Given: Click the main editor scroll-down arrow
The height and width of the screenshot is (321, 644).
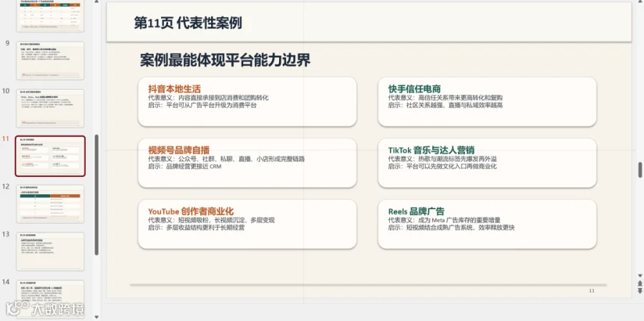Looking at the screenshot, I should pyautogui.click(x=640, y=275).
